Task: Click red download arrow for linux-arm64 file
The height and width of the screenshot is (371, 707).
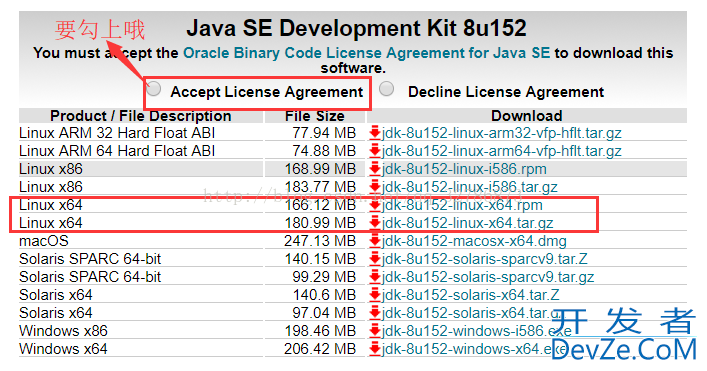Action: click(x=375, y=151)
